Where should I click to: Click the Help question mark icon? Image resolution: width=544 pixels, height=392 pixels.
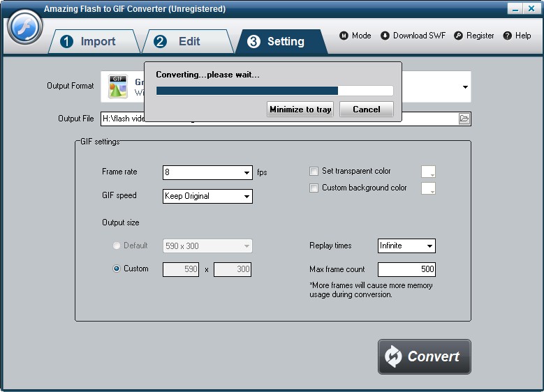507,36
